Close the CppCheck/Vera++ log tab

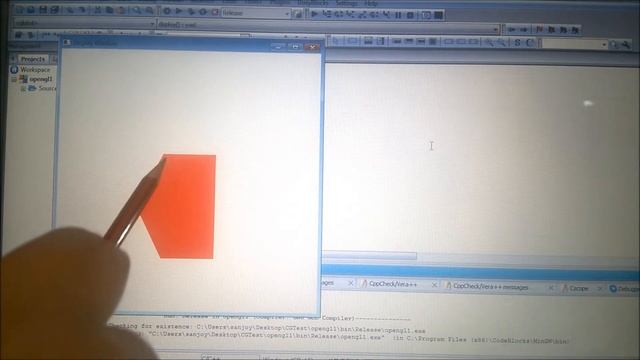click(434, 285)
